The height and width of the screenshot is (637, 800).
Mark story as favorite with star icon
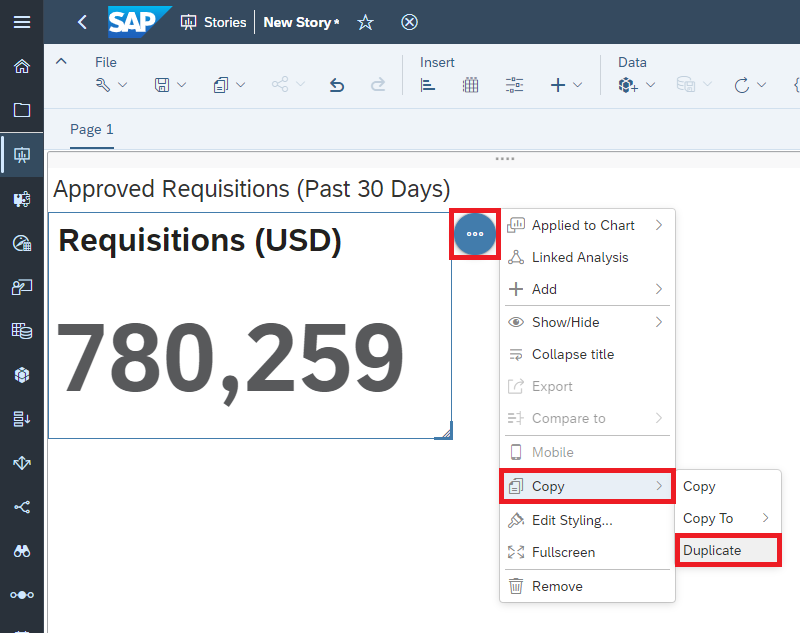tap(365, 22)
